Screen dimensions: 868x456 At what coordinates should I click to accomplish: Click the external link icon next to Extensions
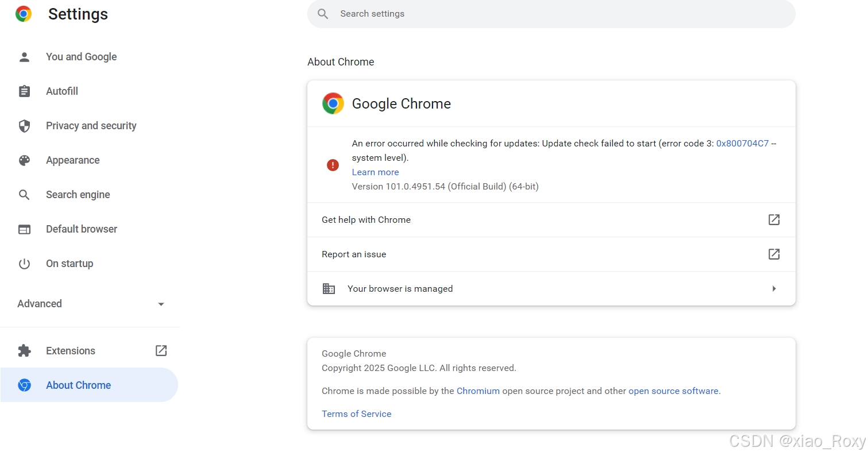pyautogui.click(x=161, y=350)
